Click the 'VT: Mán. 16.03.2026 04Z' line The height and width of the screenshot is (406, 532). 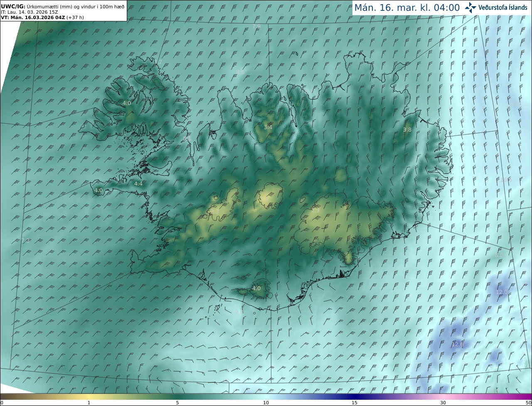42,17
